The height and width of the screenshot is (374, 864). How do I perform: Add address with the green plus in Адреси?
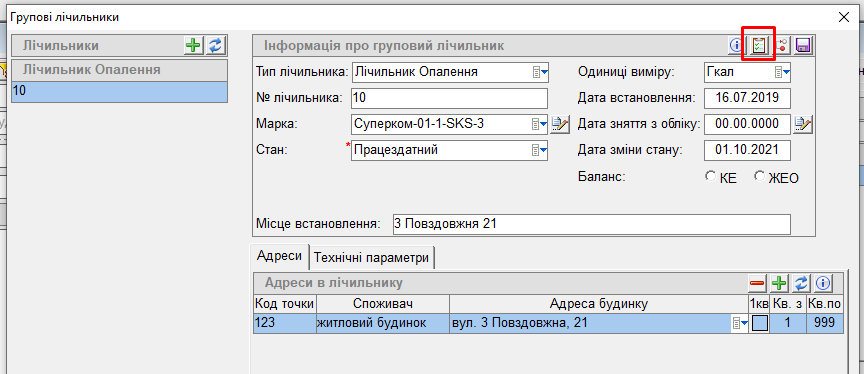point(779,283)
